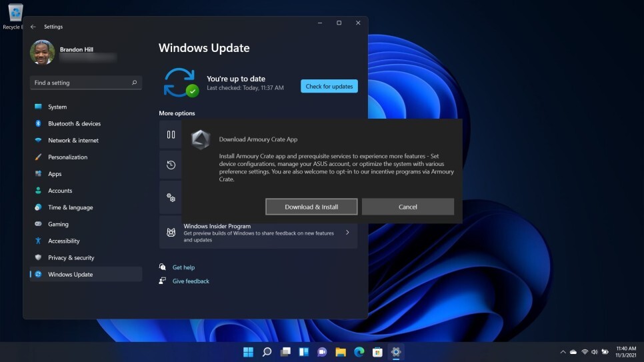The height and width of the screenshot is (362, 644).
Task: Open Task View on the taskbar
Action: pyautogui.click(x=285, y=352)
